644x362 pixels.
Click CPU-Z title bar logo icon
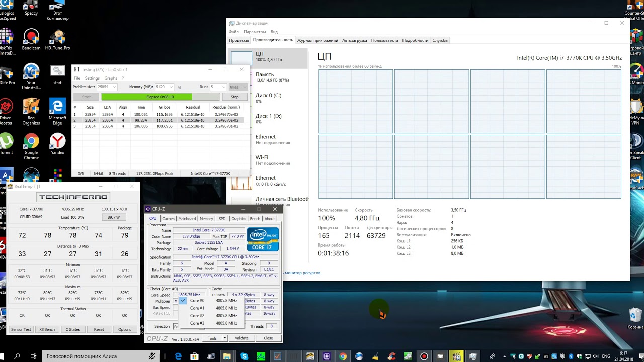pos(148,209)
